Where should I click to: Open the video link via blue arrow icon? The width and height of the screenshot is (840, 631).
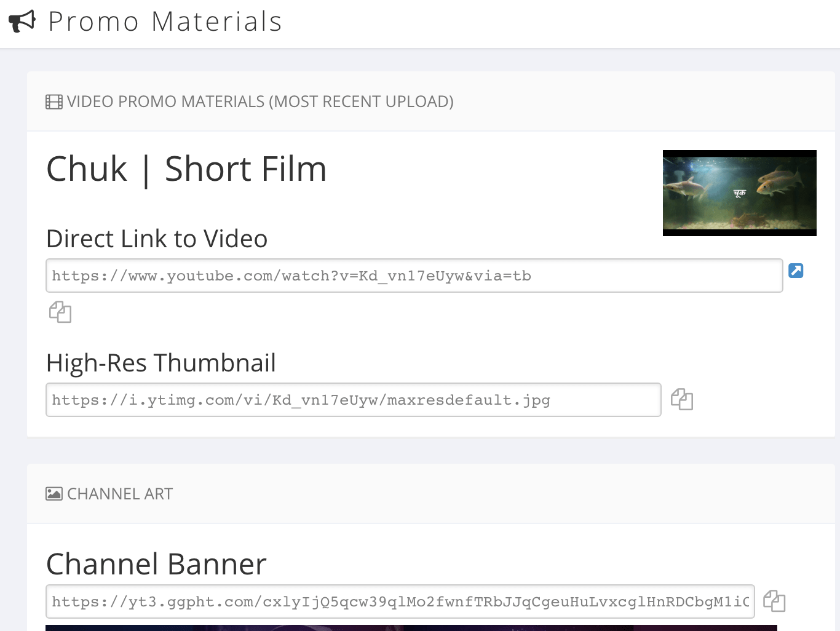pyautogui.click(x=796, y=271)
